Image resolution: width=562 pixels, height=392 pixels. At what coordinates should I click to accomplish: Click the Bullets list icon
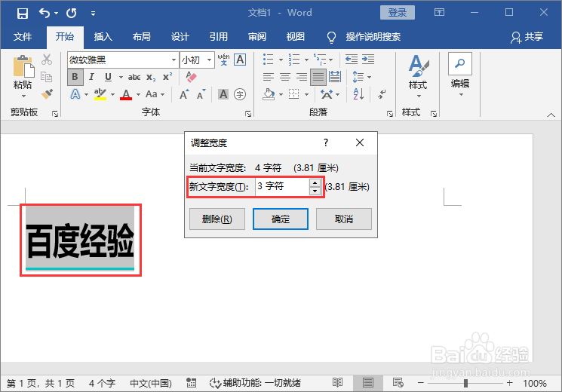(268, 60)
